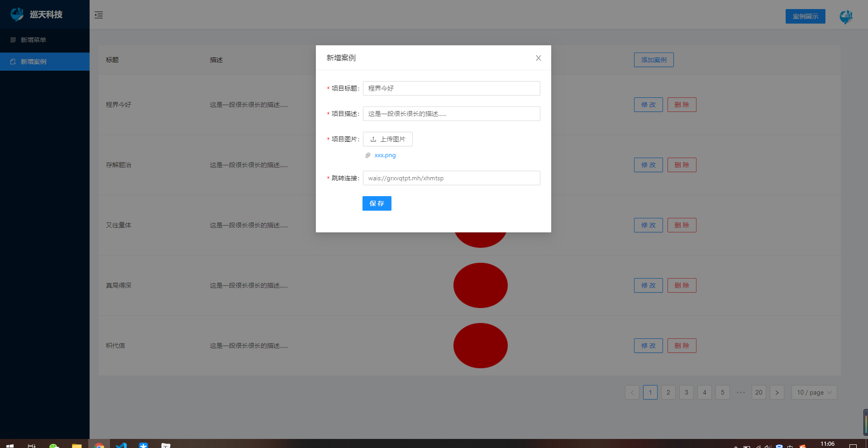Viewport: 868px width, 448px height.
Task: Go to next page arrow
Action: click(x=777, y=392)
